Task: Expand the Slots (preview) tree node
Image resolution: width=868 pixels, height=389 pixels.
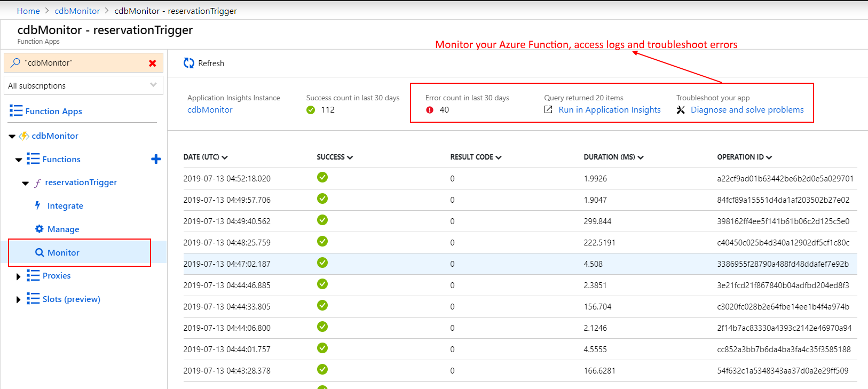Action: [x=18, y=300]
